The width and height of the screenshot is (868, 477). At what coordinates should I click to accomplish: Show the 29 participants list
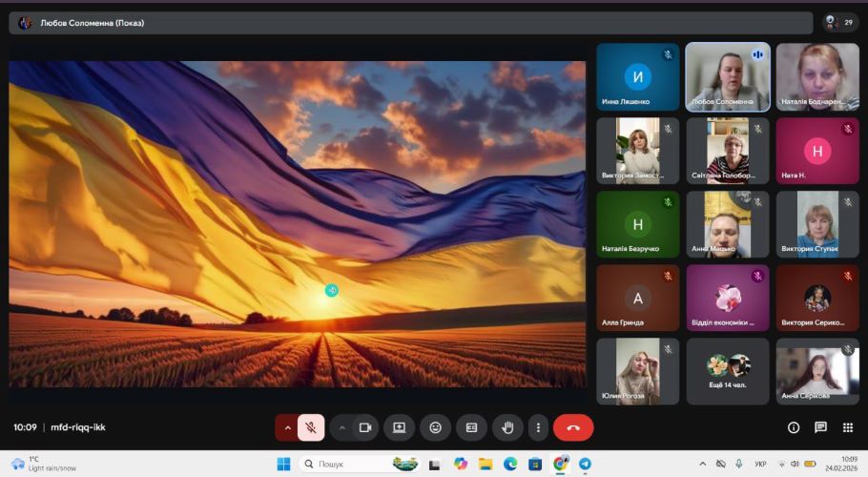[x=840, y=22]
